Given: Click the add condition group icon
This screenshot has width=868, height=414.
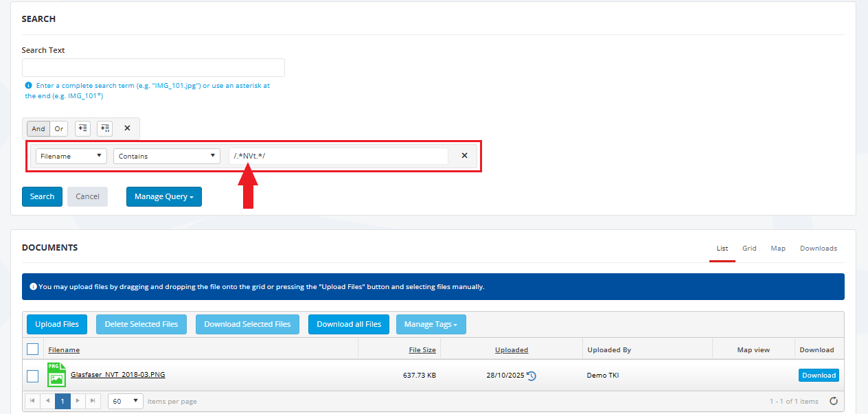Looking at the screenshot, I should pyautogui.click(x=104, y=128).
